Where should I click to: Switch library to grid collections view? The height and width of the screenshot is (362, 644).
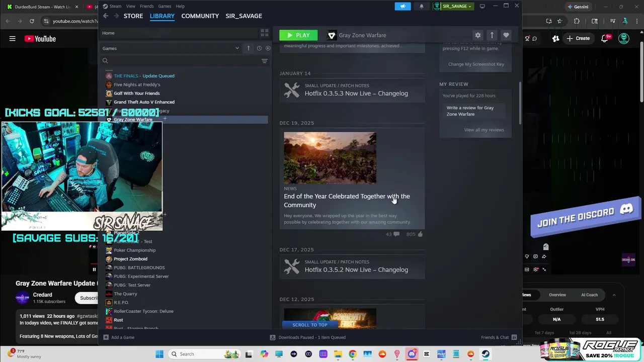click(x=264, y=33)
